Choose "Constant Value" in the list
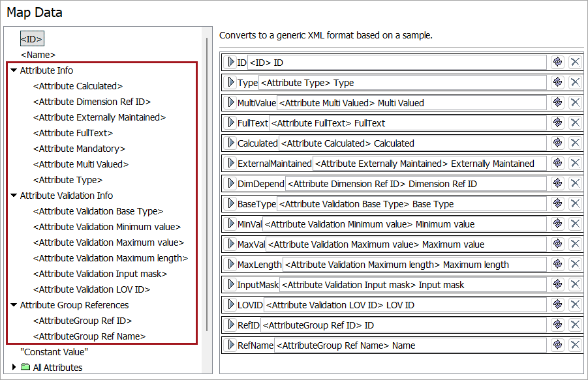 point(54,352)
